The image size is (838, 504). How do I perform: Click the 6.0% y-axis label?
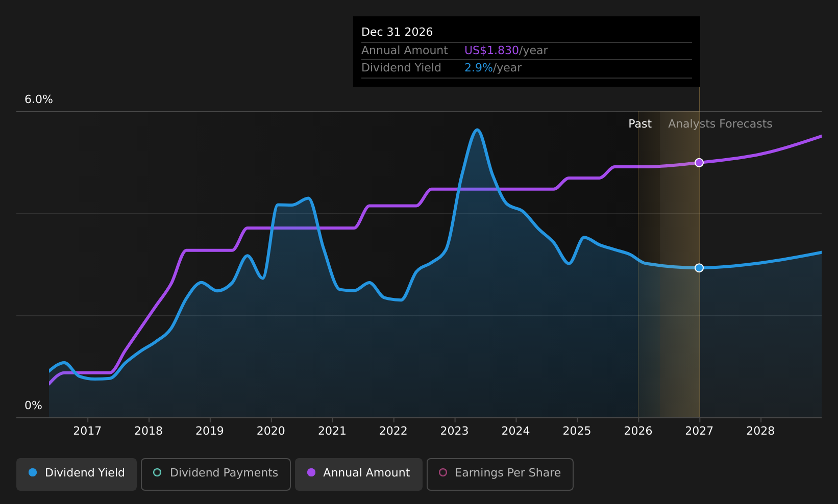click(x=39, y=99)
